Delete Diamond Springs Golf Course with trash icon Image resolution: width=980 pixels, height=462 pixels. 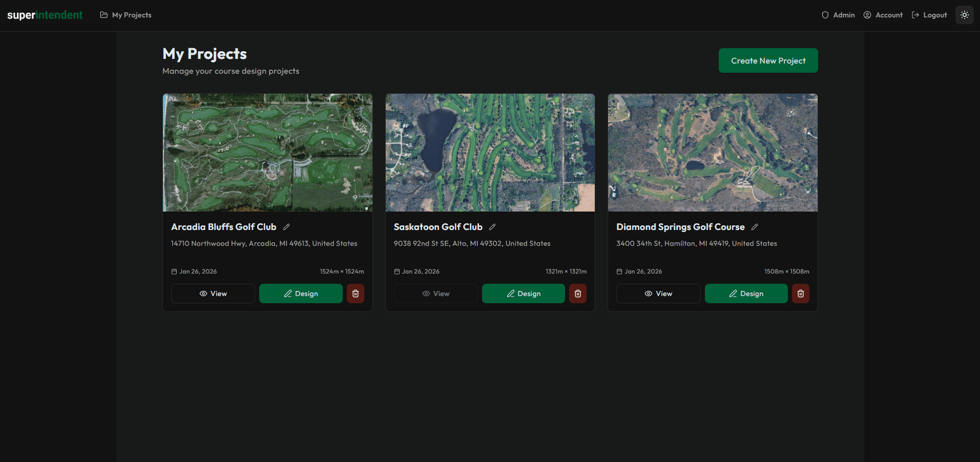tap(800, 293)
